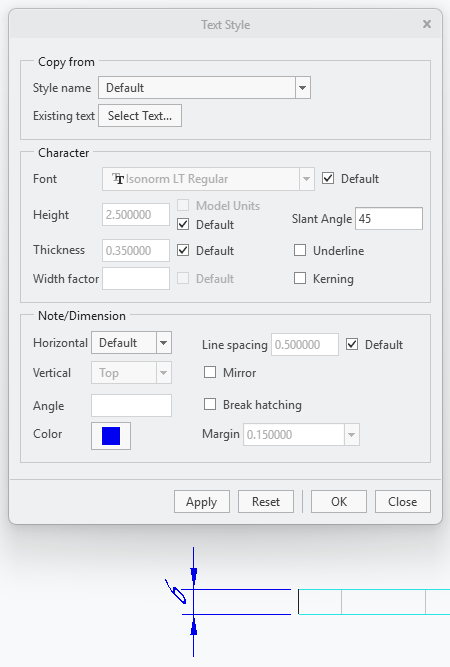Image resolution: width=450 pixels, height=667 pixels.
Task: Enable the Kerning checkbox
Action: [300, 278]
